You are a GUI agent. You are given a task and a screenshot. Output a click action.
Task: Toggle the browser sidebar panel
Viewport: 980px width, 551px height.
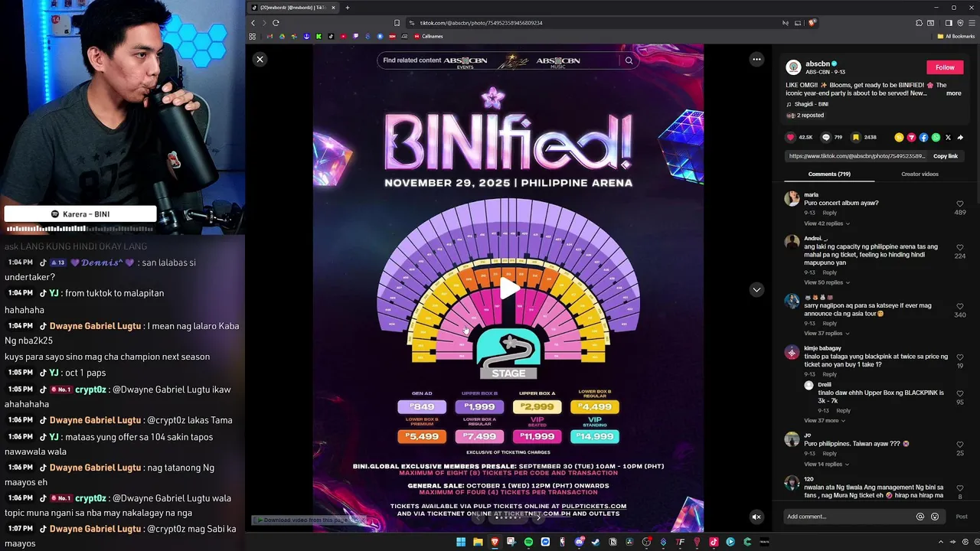[x=949, y=23]
